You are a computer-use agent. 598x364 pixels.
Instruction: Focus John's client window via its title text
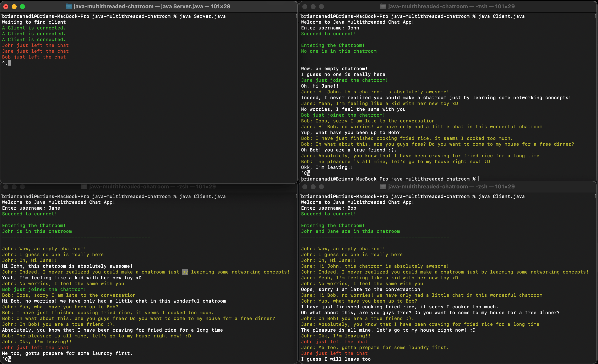[451, 7]
